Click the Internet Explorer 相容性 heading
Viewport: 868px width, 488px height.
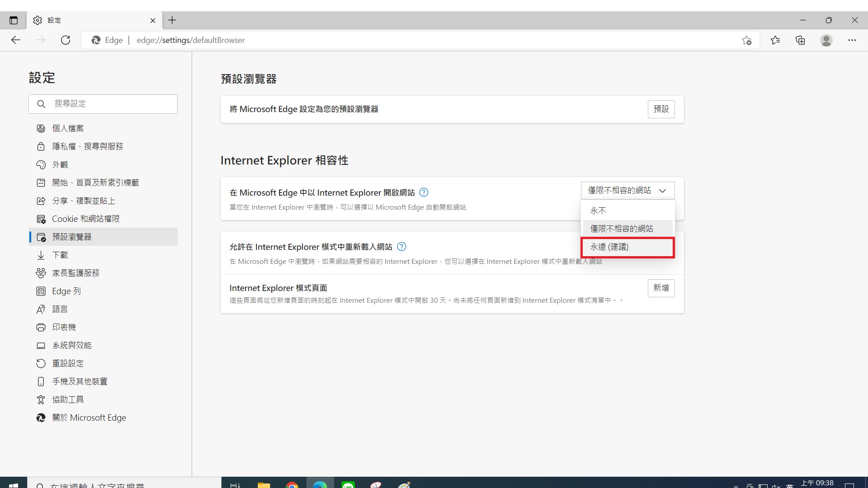[284, 160]
